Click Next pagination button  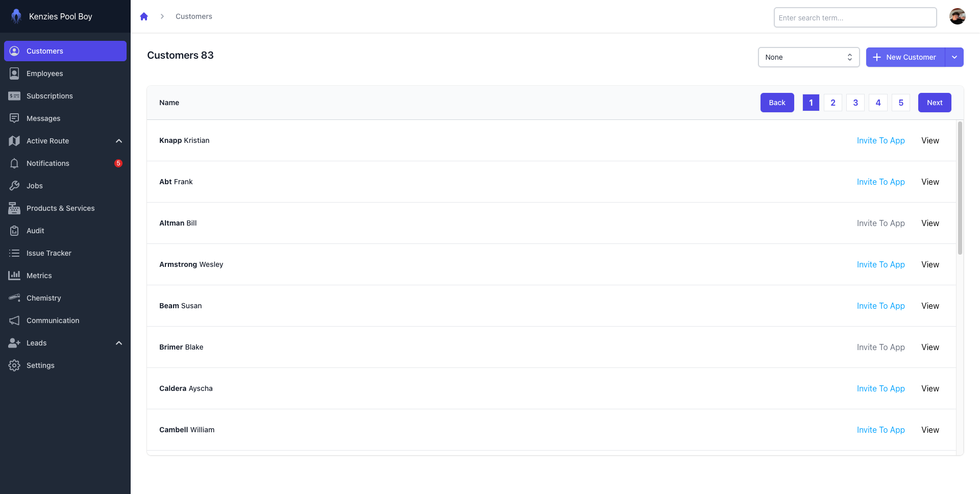934,103
